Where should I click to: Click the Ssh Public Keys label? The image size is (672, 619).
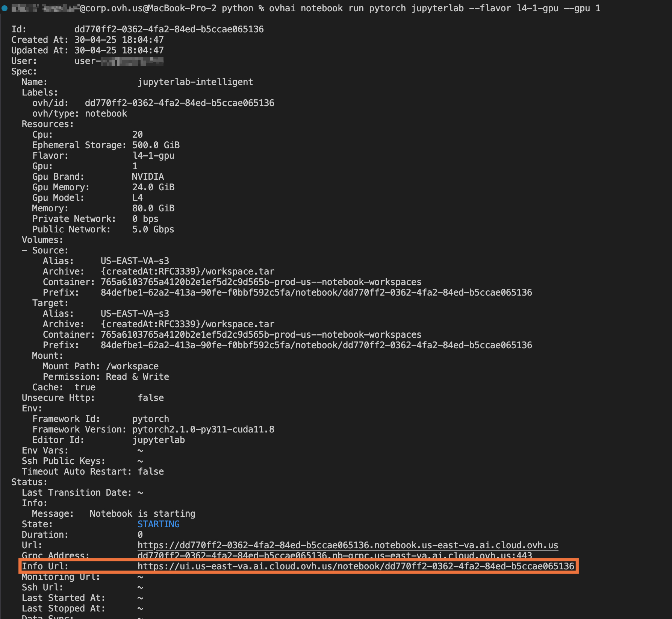pyautogui.click(x=64, y=461)
